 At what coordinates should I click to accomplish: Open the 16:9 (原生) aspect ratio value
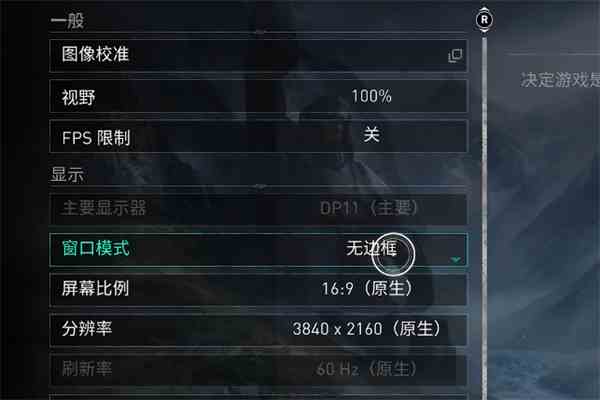coord(367,288)
